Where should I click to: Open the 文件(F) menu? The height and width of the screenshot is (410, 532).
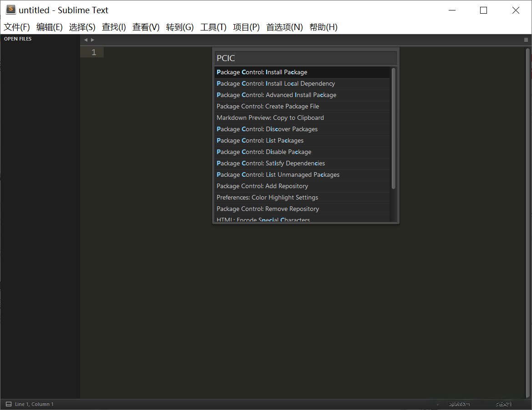point(17,27)
